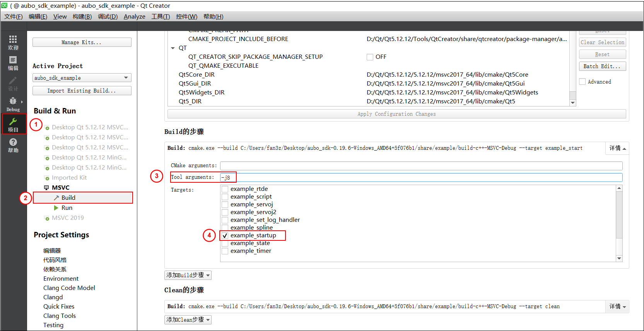
Task: Expand the Clean step 详情 details
Action: 617,307
